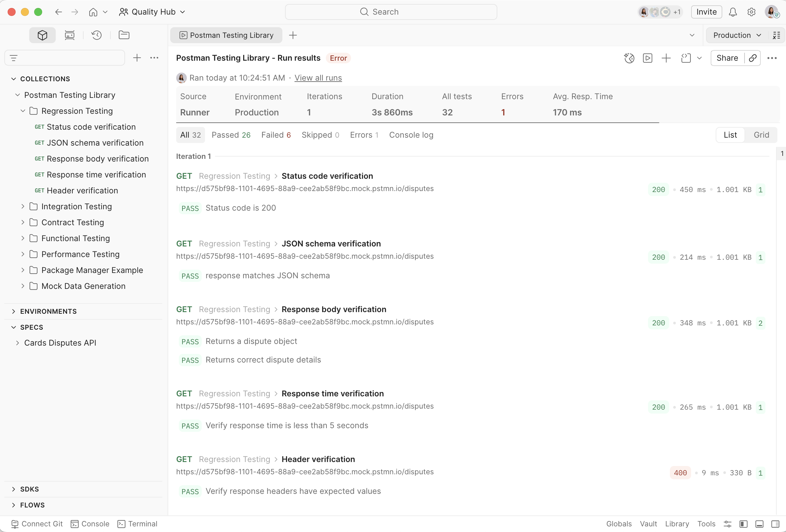Open Library in the status bar
The image size is (786, 532).
point(677,524)
